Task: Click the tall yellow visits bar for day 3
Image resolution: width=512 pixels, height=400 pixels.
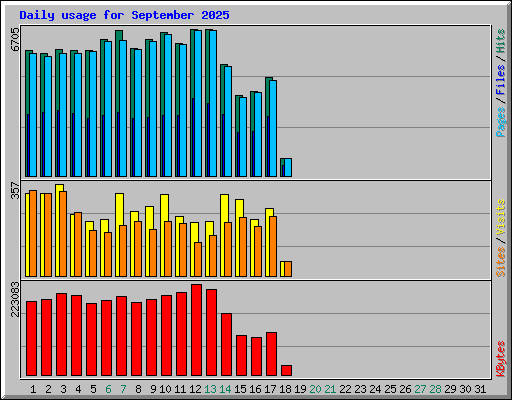Action: coord(58,230)
